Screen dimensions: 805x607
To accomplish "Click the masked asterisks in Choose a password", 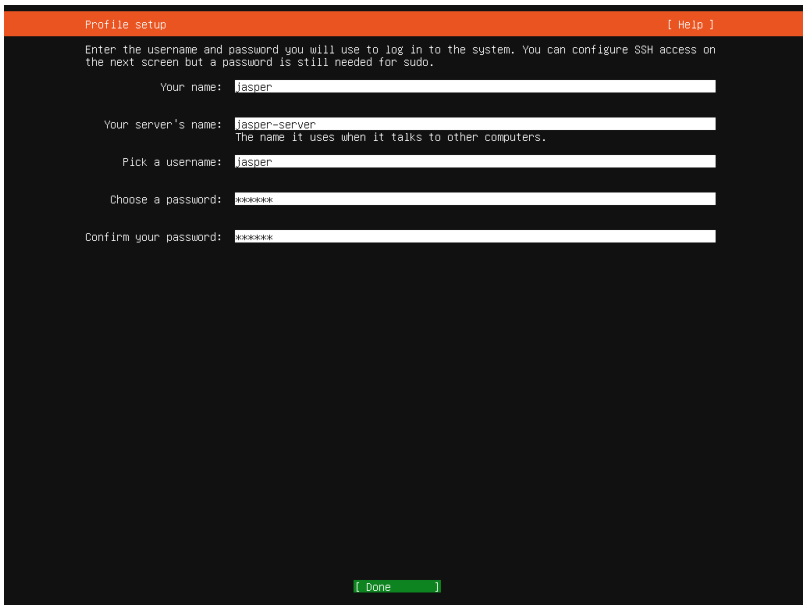I will [254, 200].
